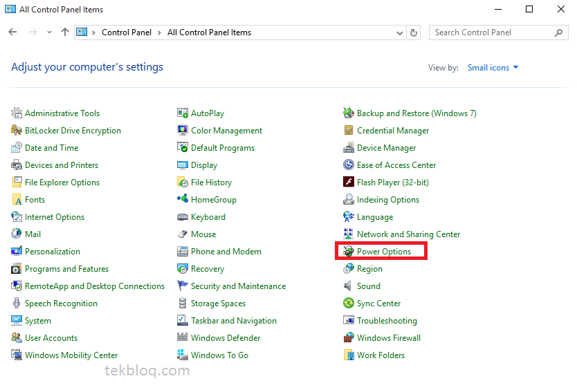Click the Administrative Tools gear icon
Image resolution: width=577 pixels, height=392 pixels.
(x=17, y=113)
